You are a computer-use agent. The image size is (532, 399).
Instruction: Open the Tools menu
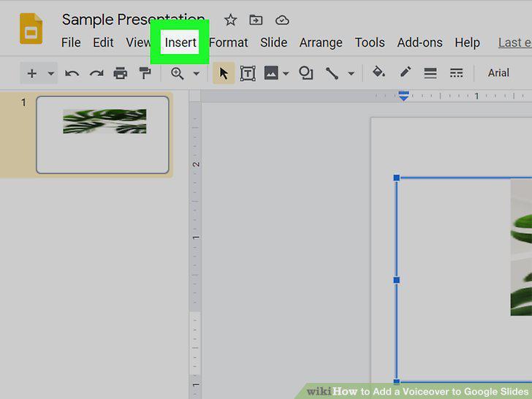pyautogui.click(x=370, y=42)
